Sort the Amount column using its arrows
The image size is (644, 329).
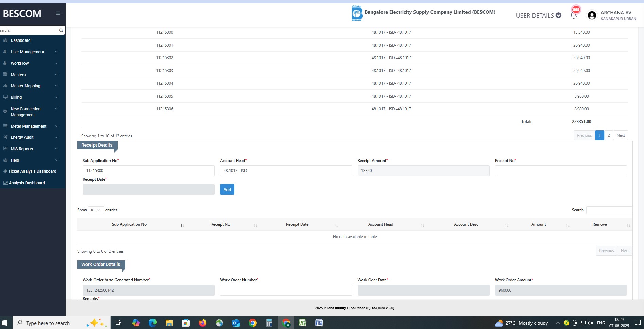(x=567, y=225)
